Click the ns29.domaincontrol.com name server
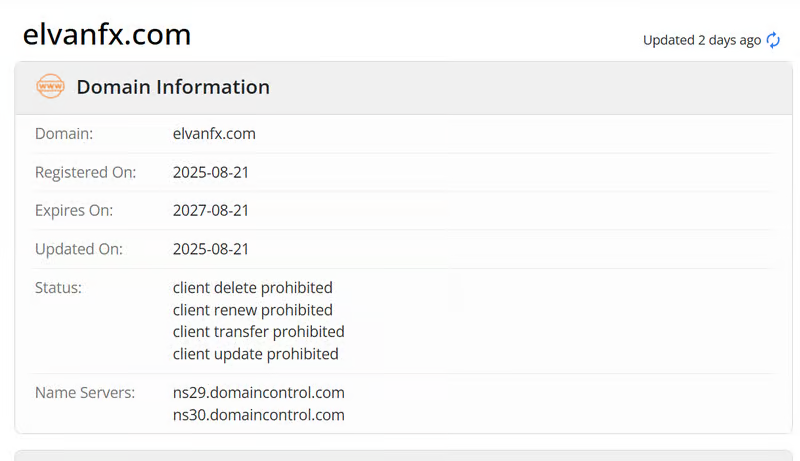 point(258,392)
